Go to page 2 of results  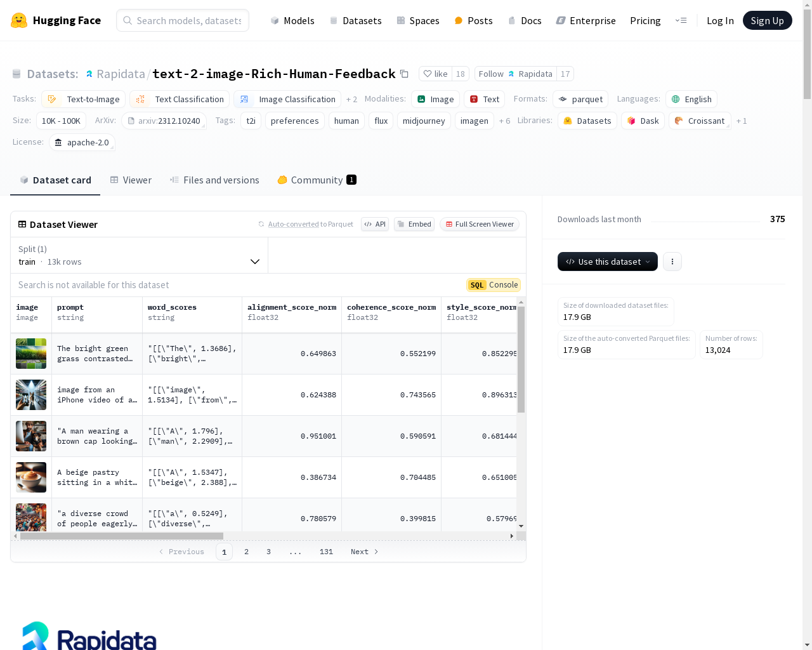[246, 552]
